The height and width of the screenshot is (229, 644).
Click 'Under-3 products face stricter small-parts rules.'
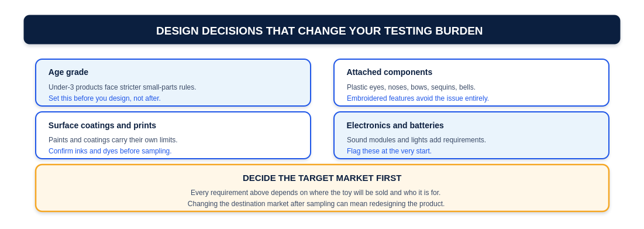(x=122, y=87)
